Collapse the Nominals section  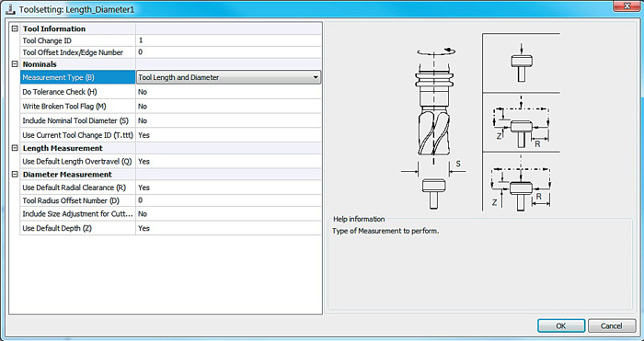pos(15,64)
